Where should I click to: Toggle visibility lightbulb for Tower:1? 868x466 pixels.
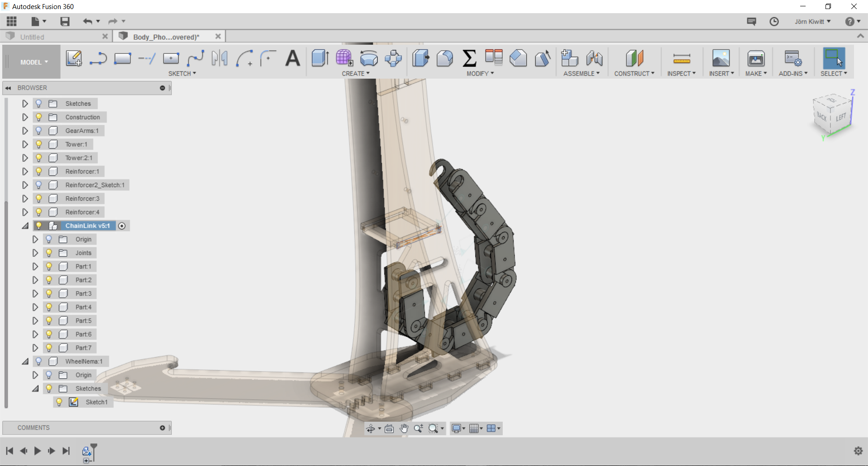39,144
